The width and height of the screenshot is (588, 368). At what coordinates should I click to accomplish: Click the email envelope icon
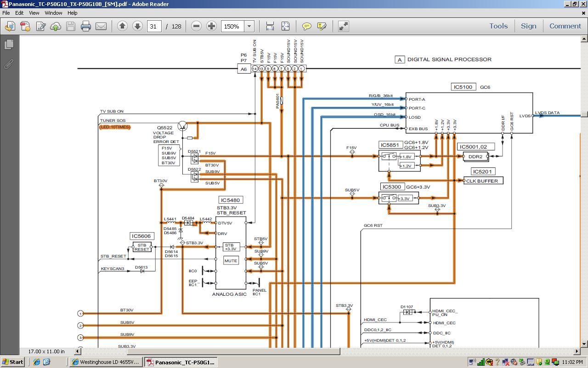(x=101, y=26)
